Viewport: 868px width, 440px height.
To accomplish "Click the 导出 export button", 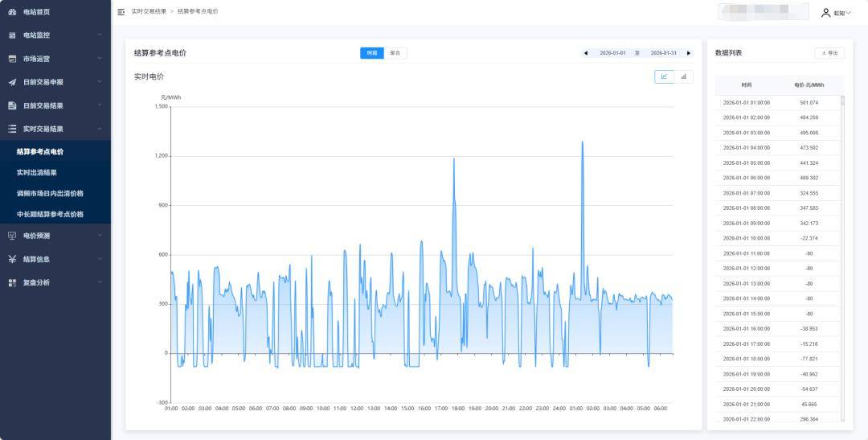I will point(829,53).
